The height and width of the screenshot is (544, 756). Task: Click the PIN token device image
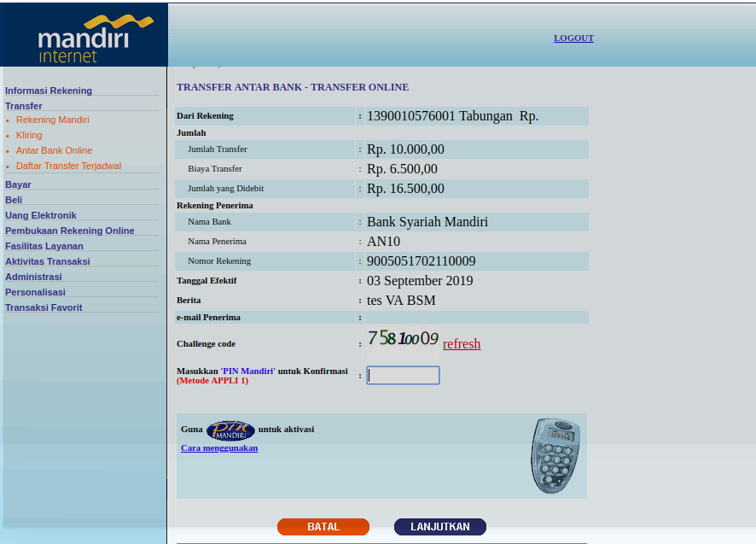[555, 454]
